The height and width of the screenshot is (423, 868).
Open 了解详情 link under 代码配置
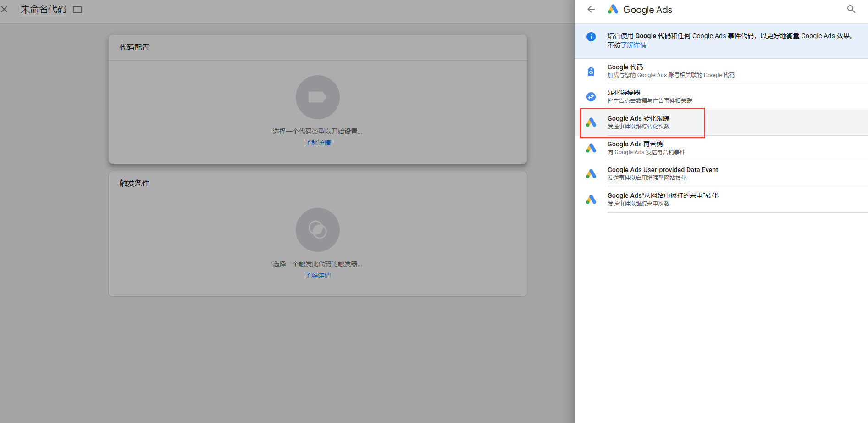[x=318, y=143]
